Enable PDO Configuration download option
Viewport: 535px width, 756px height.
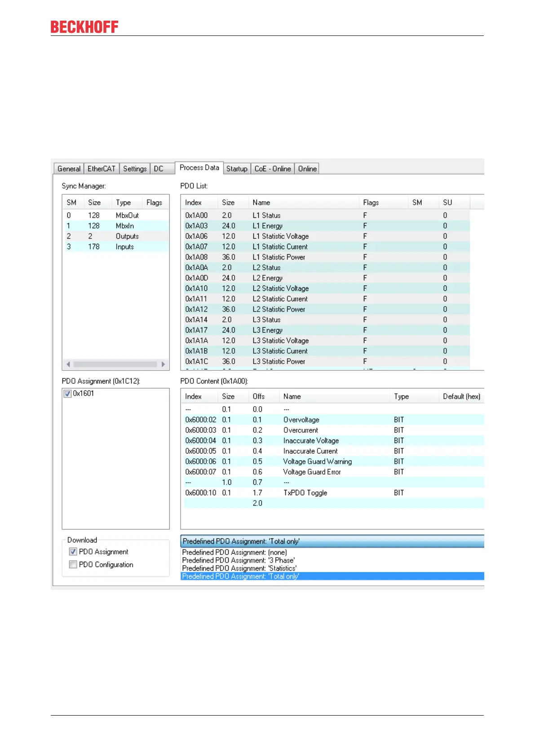(73, 565)
